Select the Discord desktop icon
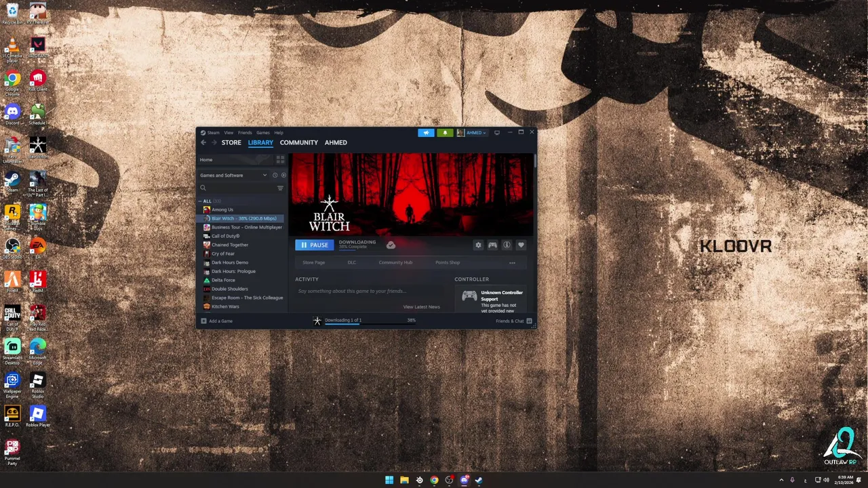This screenshot has width=868, height=488. pos(12,113)
